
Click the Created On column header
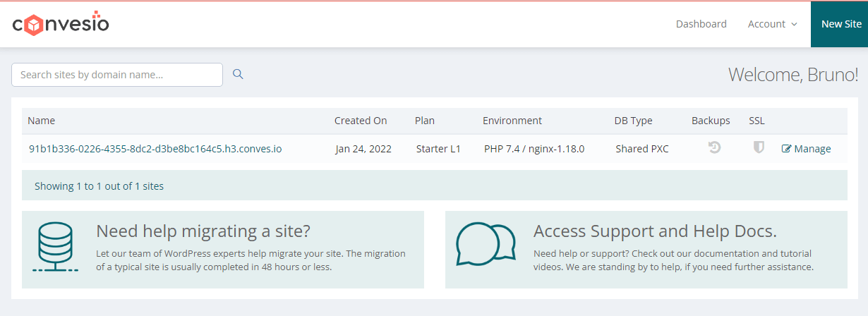[361, 121]
